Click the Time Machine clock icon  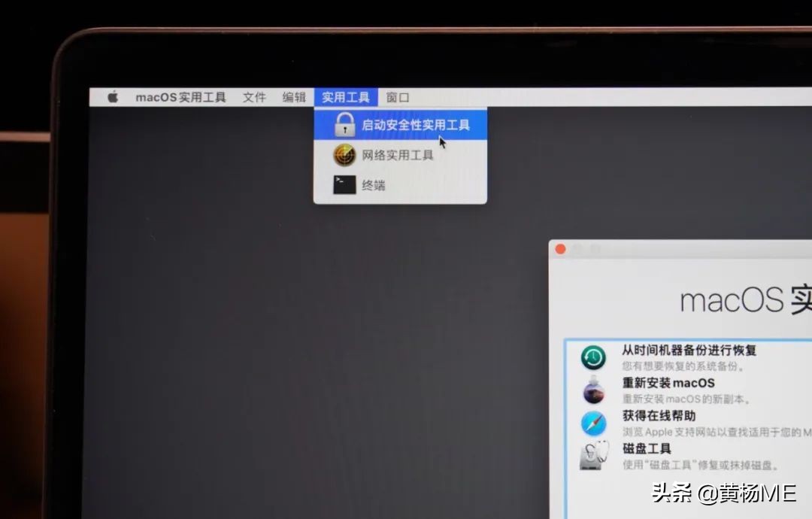coord(593,356)
